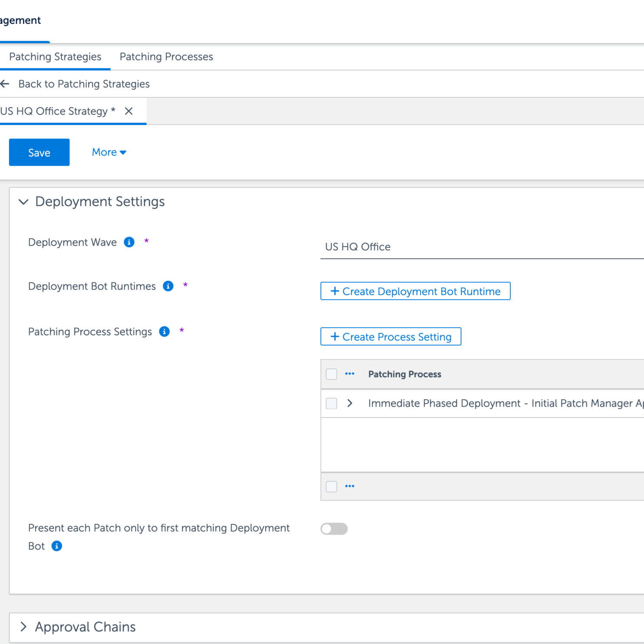Close the US HQ Office Strategy tab
644x644 pixels.
128,111
